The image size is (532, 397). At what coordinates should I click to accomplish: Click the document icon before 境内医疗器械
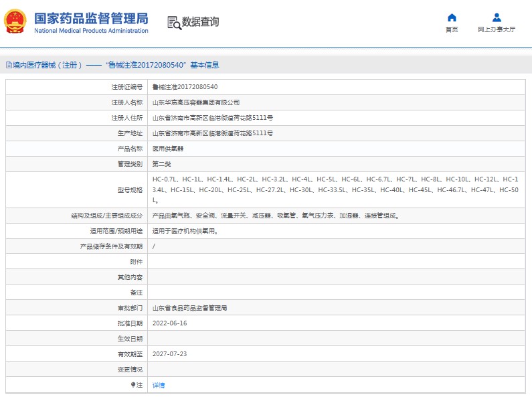[x=9, y=65]
